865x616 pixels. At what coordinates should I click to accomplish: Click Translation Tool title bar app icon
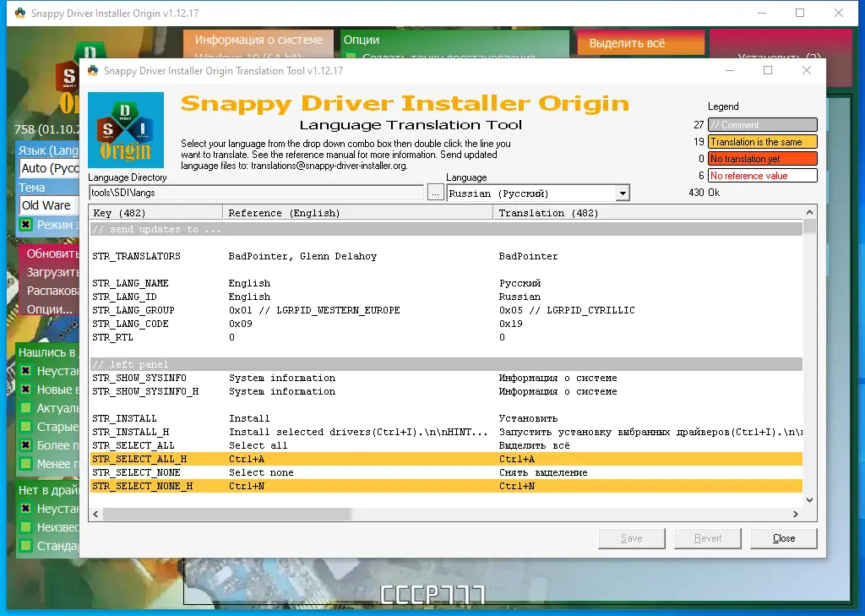click(x=93, y=71)
